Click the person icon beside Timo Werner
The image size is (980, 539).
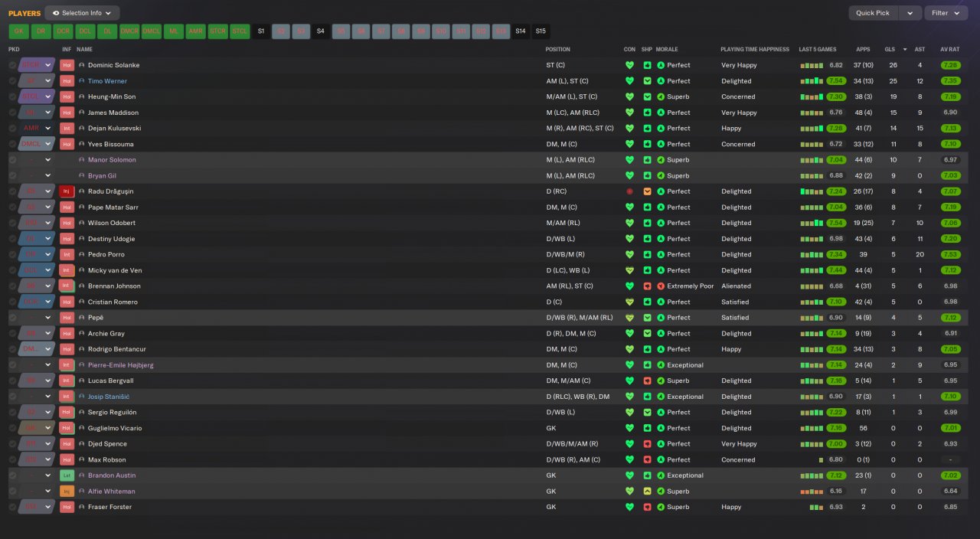pyautogui.click(x=82, y=81)
